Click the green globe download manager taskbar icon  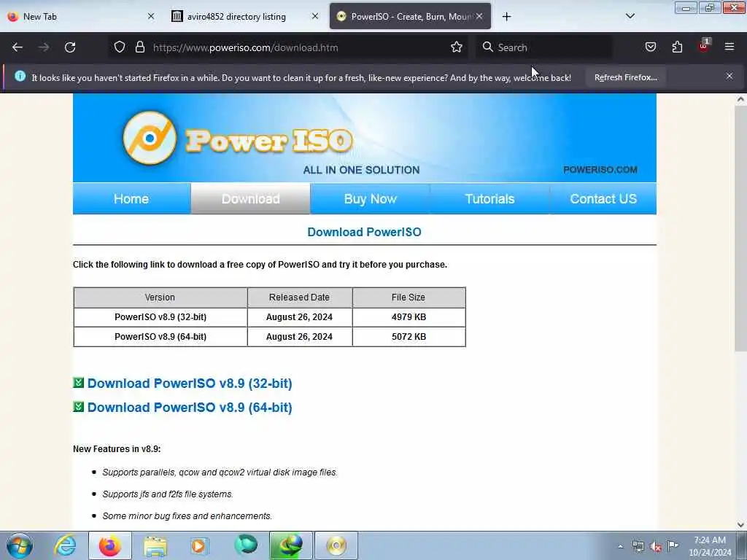tap(291, 545)
